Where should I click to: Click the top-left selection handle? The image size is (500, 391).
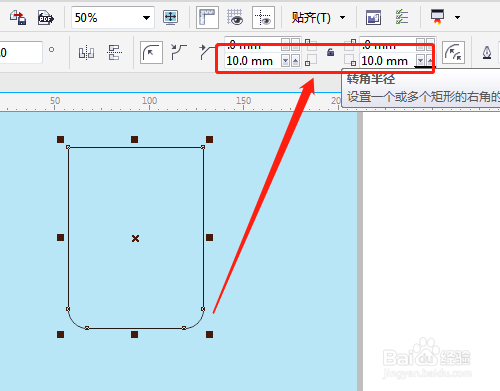(60, 139)
